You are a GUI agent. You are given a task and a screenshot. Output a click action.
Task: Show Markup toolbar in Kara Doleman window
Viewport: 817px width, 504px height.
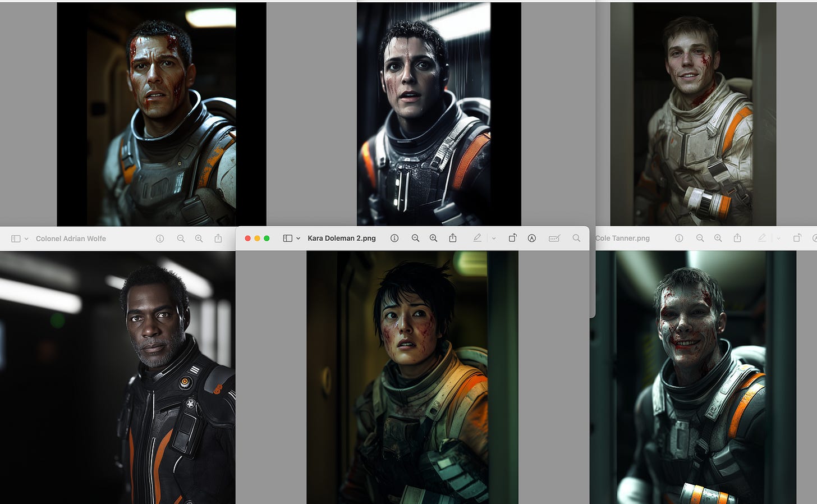point(531,239)
